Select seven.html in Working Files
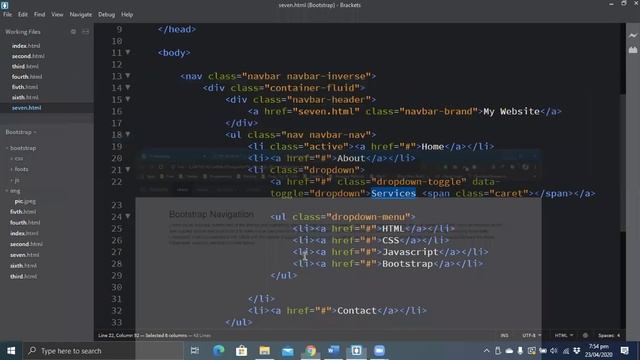 coord(27,108)
